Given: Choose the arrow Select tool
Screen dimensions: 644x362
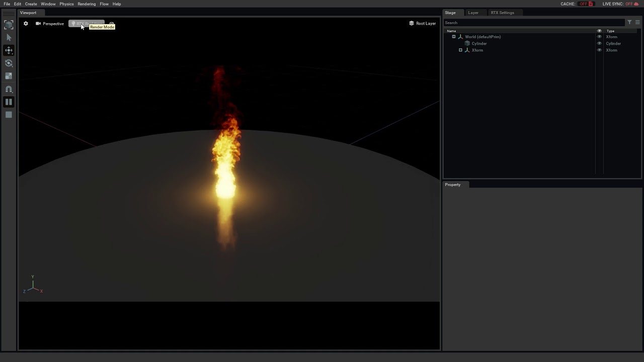Looking at the screenshot, I should [x=9, y=38].
